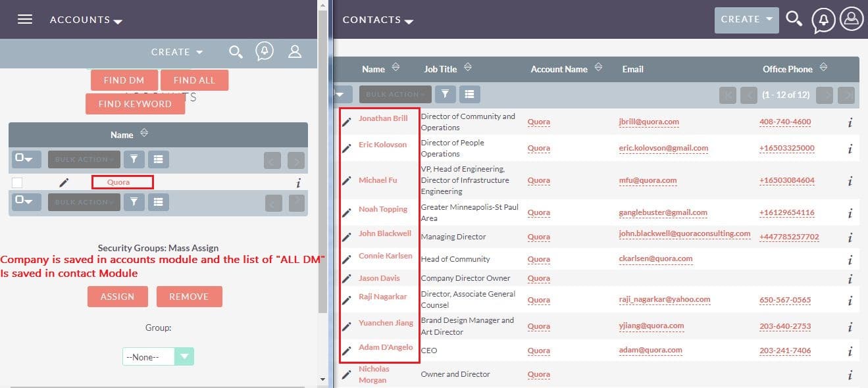Open notifications bell in Contacts header

823,20
